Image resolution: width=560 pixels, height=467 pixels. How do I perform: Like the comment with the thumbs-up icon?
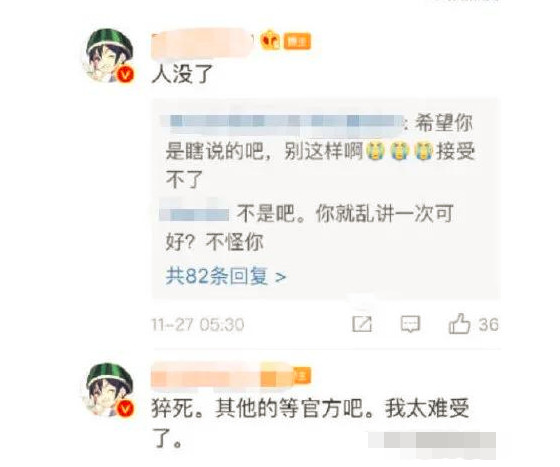[459, 323]
